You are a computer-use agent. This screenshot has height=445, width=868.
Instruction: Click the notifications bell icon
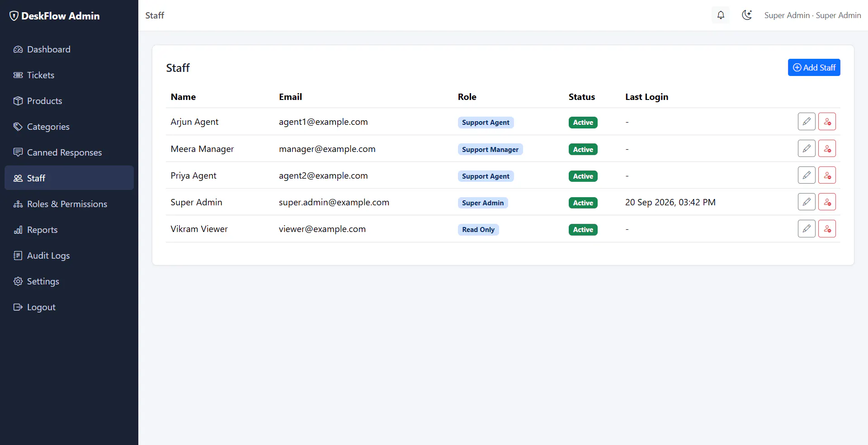click(721, 15)
